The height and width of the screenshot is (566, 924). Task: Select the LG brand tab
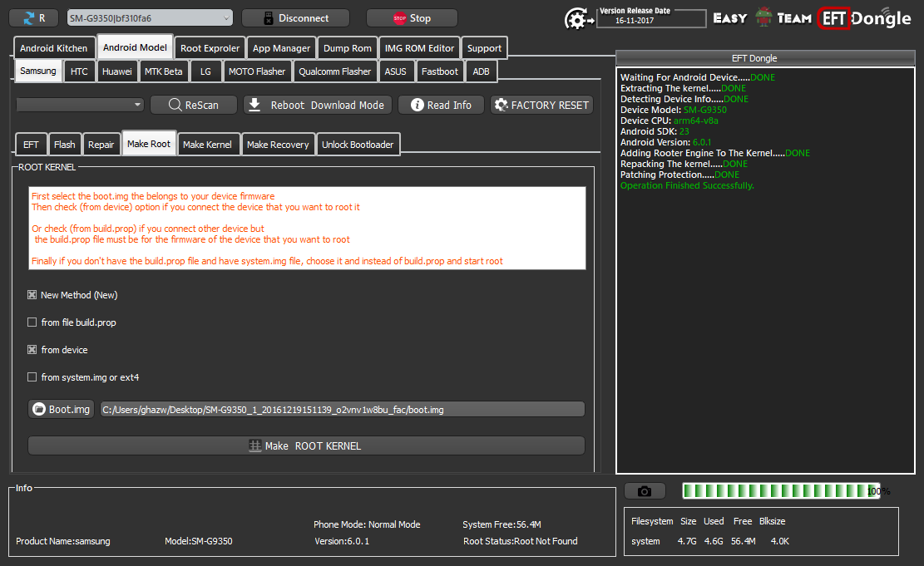point(205,71)
